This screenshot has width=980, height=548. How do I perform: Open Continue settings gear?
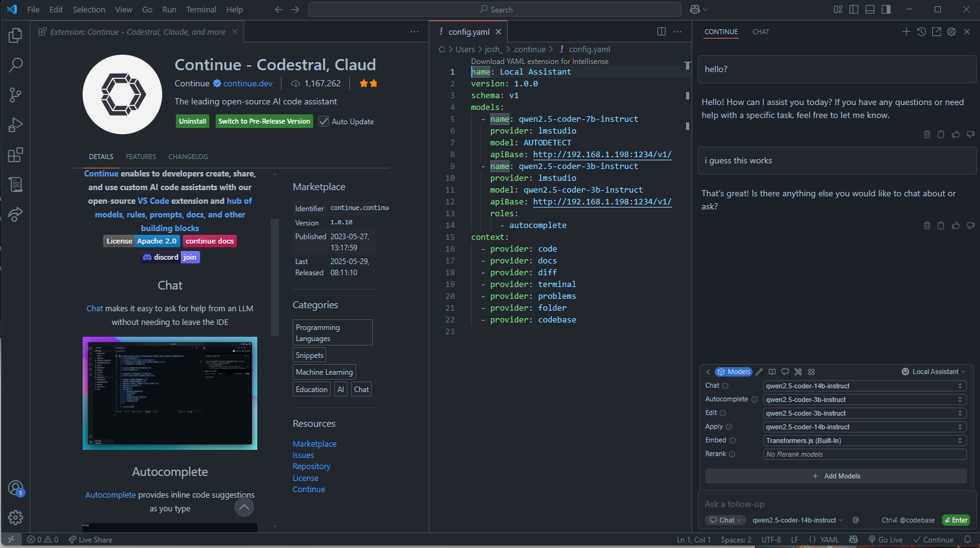(x=951, y=32)
